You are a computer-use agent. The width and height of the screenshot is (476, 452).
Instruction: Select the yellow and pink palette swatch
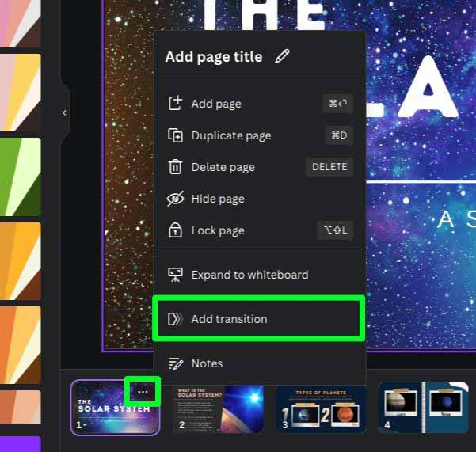(21, 93)
